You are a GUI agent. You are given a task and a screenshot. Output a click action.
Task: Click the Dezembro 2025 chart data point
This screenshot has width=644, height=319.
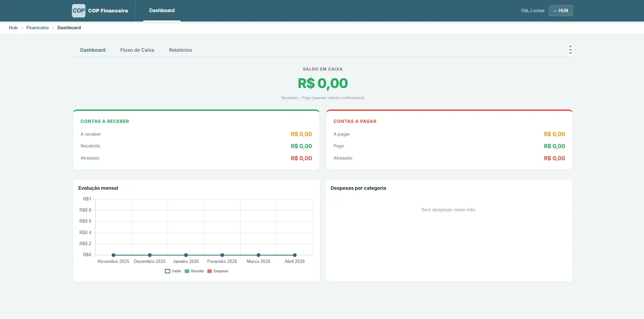(x=150, y=255)
